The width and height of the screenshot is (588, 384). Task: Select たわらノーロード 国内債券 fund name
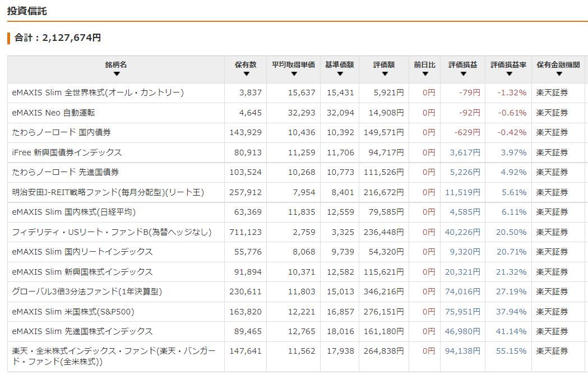pyautogui.click(x=61, y=132)
